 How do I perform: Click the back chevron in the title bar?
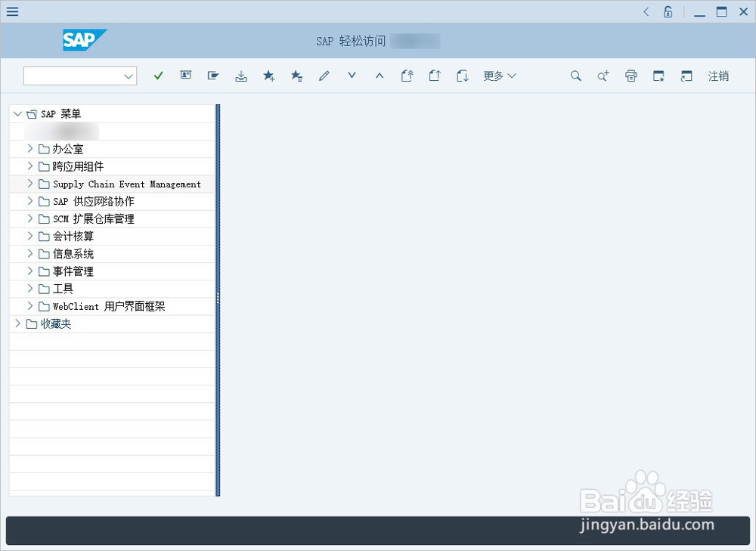[x=646, y=11]
